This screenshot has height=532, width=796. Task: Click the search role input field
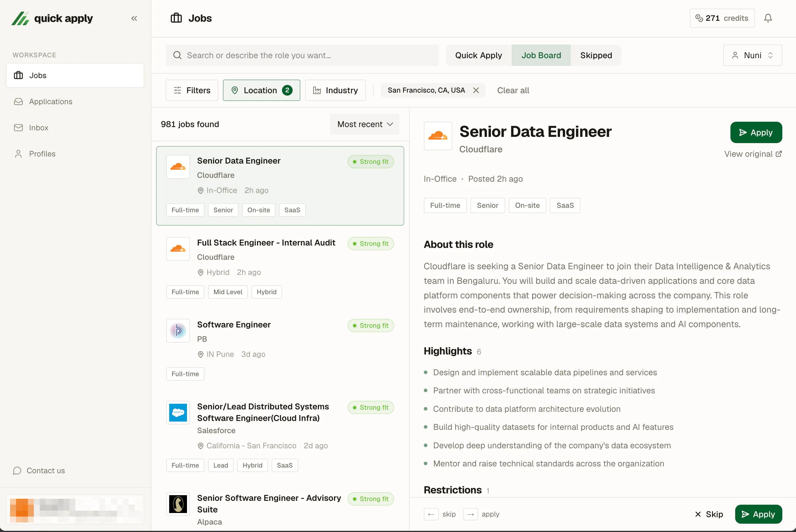pos(302,55)
